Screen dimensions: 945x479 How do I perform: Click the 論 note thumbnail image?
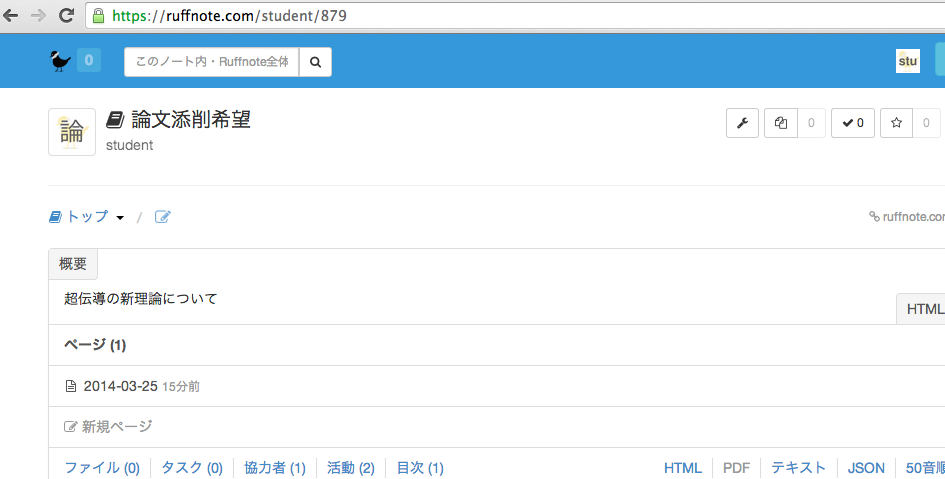tap(72, 132)
